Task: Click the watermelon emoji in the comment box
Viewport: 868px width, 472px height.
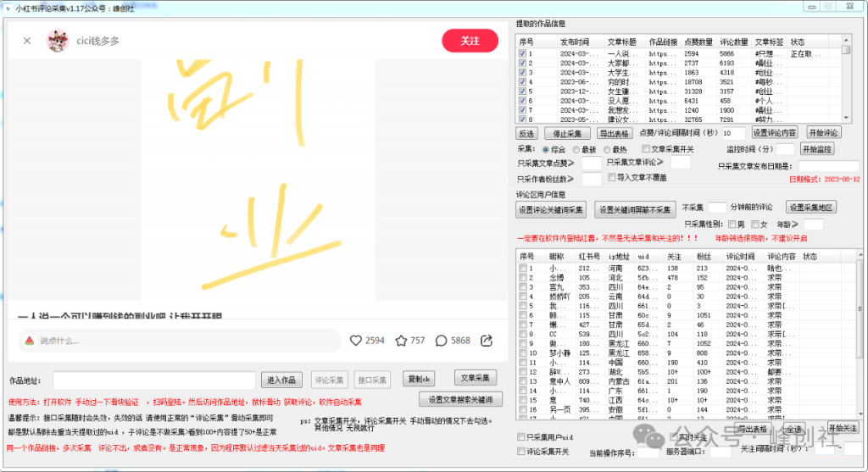Action: coord(30,341)
